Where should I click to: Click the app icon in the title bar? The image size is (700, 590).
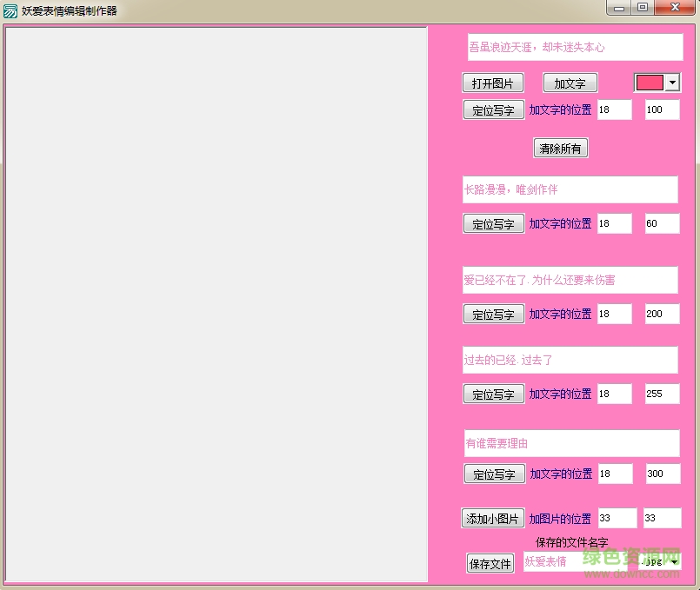point(10,10)
